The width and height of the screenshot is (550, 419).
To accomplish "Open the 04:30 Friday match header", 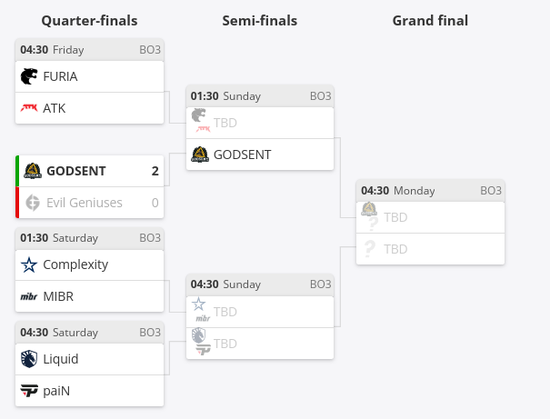I will click(x=90, y=50).
